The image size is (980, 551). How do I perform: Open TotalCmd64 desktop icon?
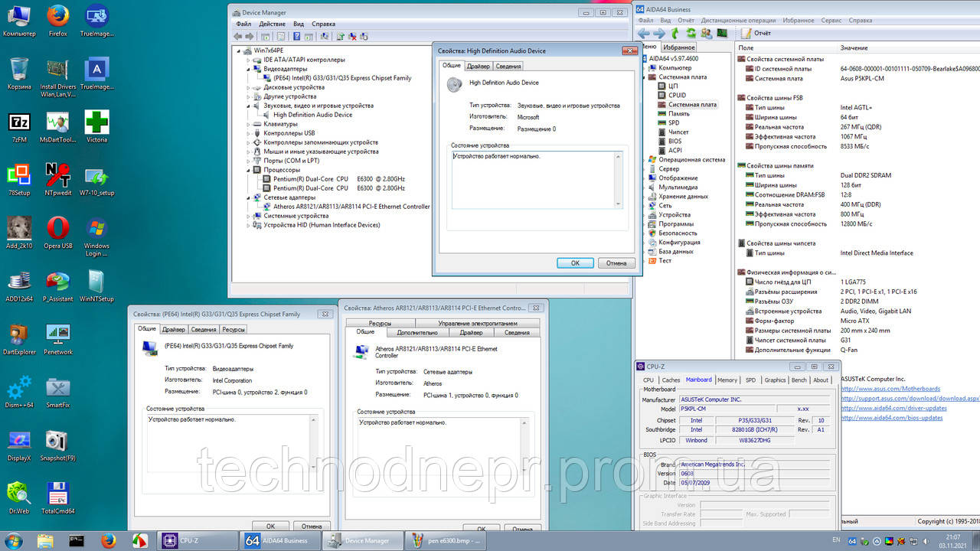click(58, 497)
